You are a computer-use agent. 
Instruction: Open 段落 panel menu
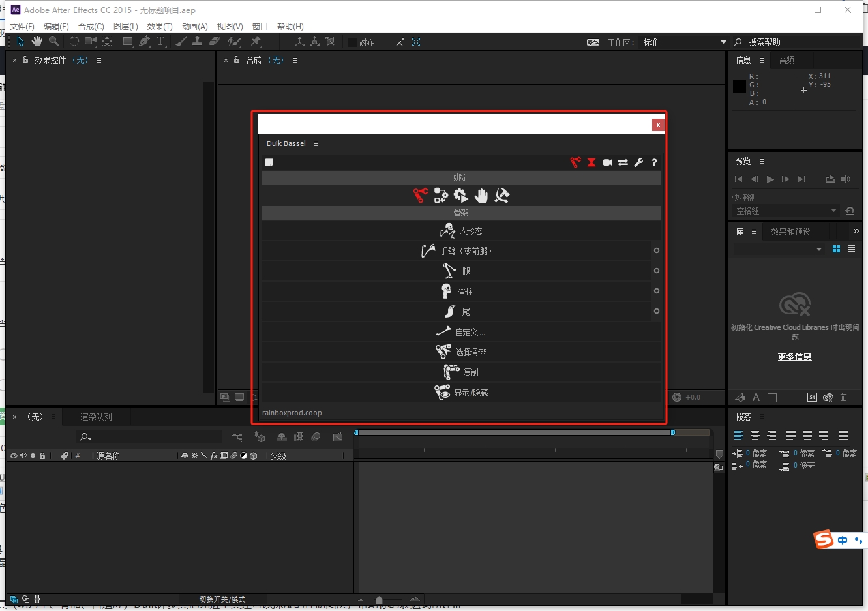coord(761,417)
